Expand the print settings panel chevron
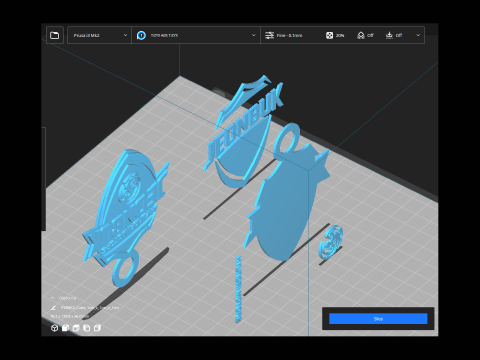The height and width of the screenshot is (360, 480). (418, 35)
